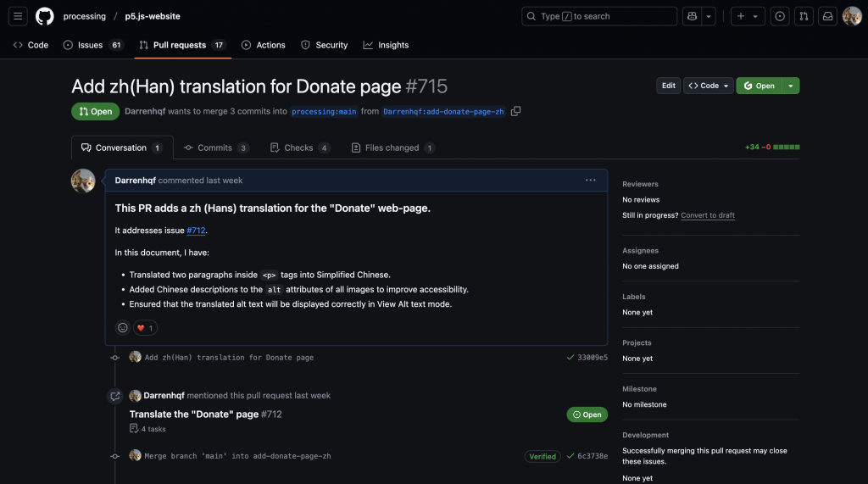Open the Reviewers sidebar section
868x484 pixels.
(640, 184)
